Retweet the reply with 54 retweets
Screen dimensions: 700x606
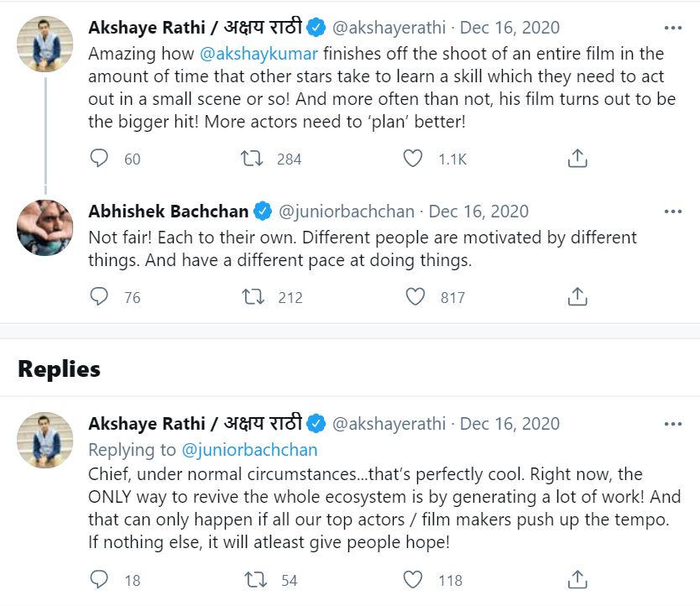(253, 579)
